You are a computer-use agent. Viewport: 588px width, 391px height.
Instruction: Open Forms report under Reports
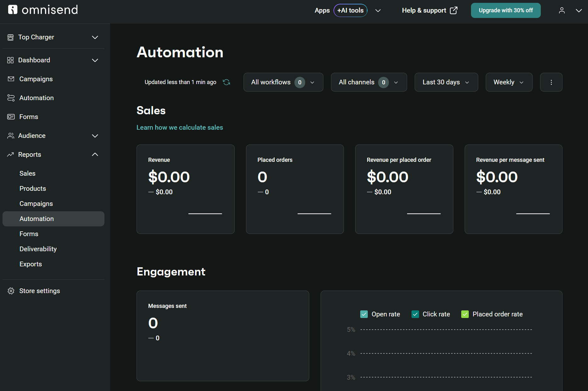coord(29,234)
